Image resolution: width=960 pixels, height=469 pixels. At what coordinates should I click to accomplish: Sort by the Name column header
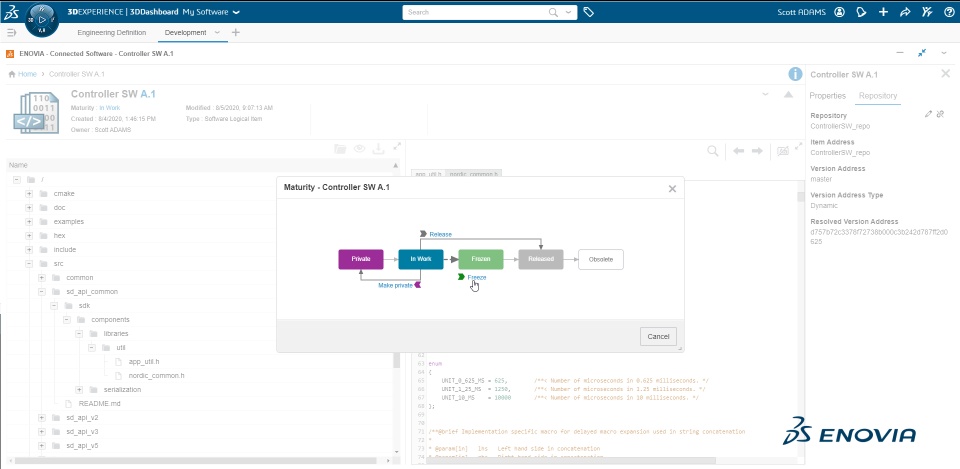coord(18,165)
